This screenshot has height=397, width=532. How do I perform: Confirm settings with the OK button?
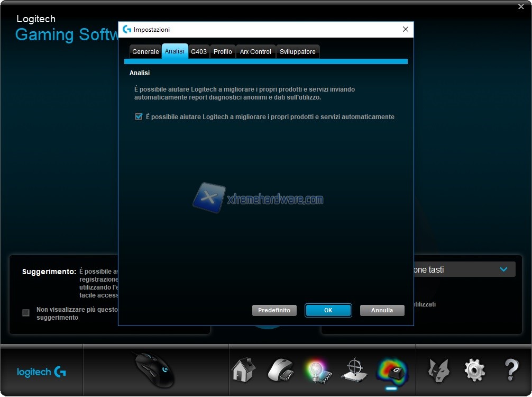pos(328,310)
